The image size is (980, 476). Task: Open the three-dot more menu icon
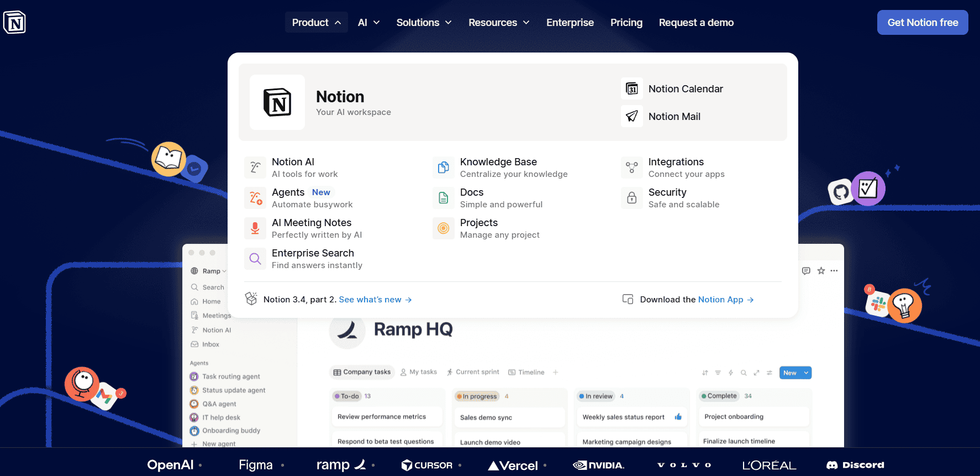coord(834,271)
